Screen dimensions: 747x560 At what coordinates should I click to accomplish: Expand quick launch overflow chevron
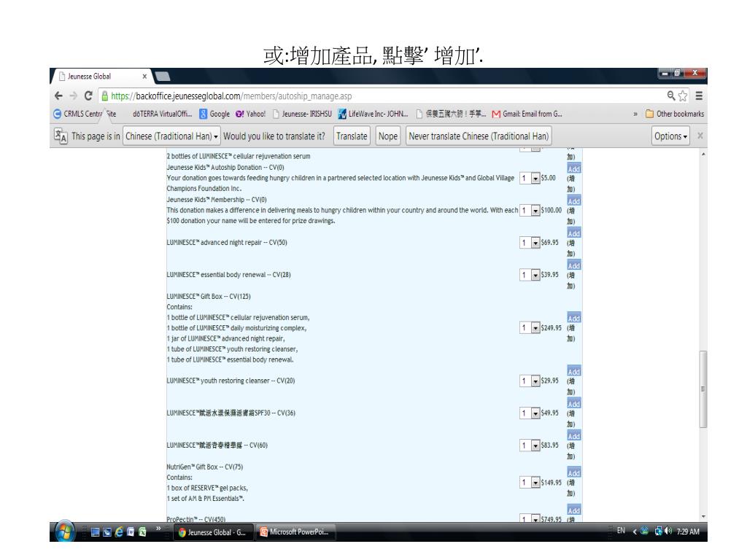(x=158, y=529)
